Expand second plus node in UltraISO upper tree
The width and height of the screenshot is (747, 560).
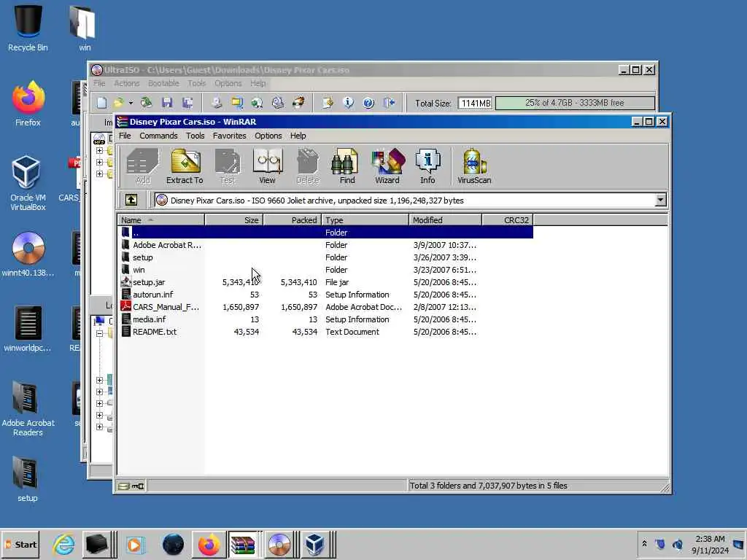[x=99, y=162]
